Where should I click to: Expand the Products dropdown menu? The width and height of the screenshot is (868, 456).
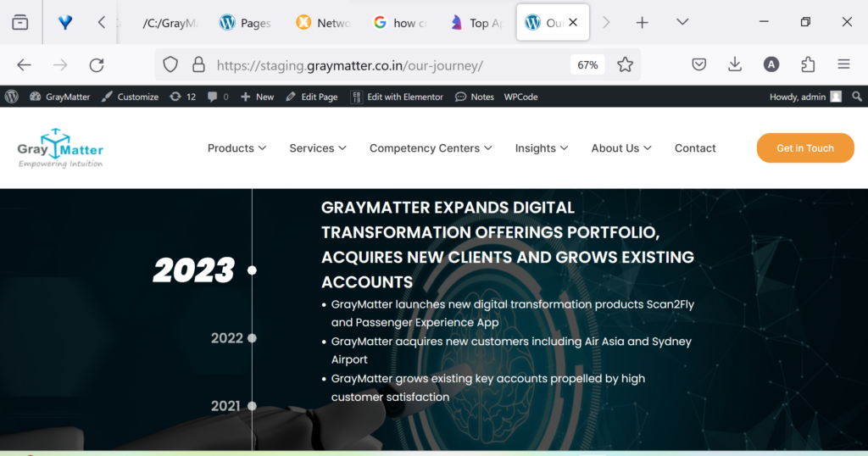click(x=236, y=148)
